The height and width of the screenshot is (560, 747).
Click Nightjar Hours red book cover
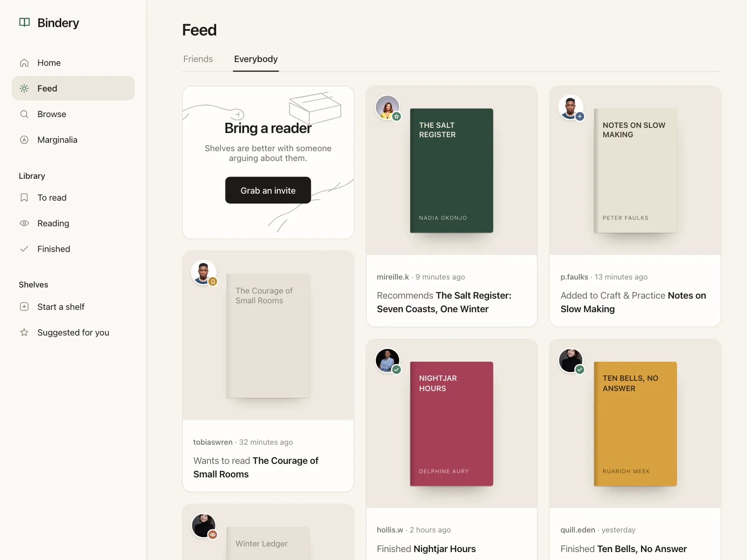(x=451, y=424)
